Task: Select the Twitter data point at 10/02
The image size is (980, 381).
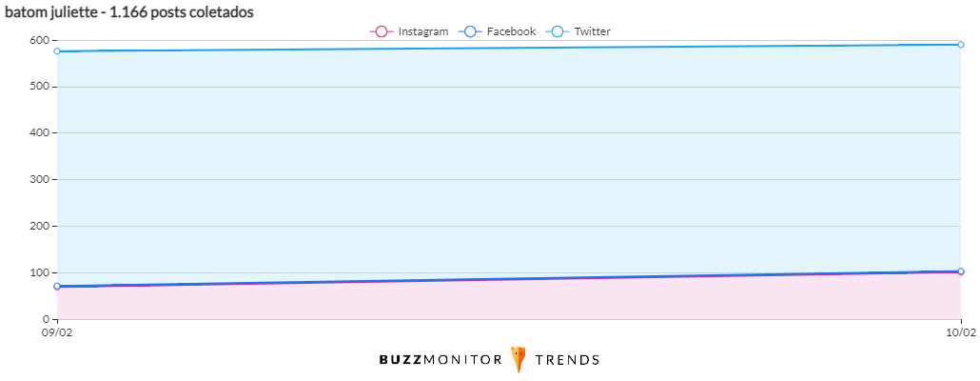Action: point(961,44)
